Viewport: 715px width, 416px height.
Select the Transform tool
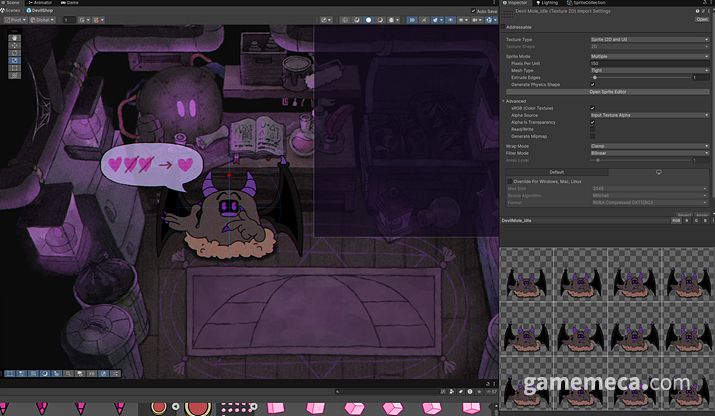click(15, 75)
